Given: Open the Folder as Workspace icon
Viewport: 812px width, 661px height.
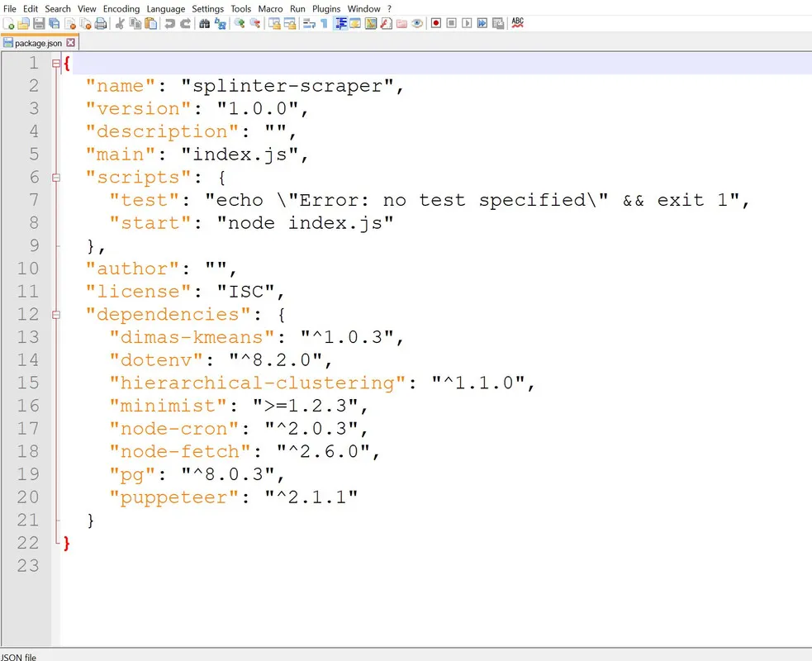Looking at the screenshot, I should 401,23.
